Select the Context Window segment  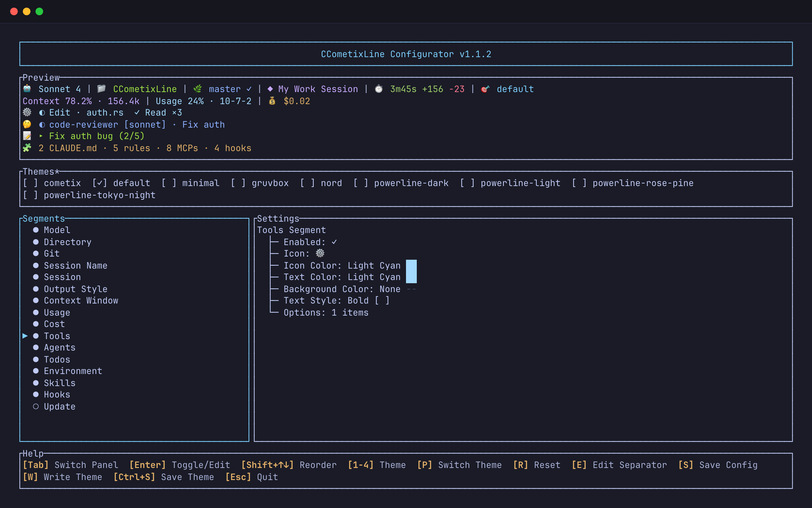(x=81, y=301)
